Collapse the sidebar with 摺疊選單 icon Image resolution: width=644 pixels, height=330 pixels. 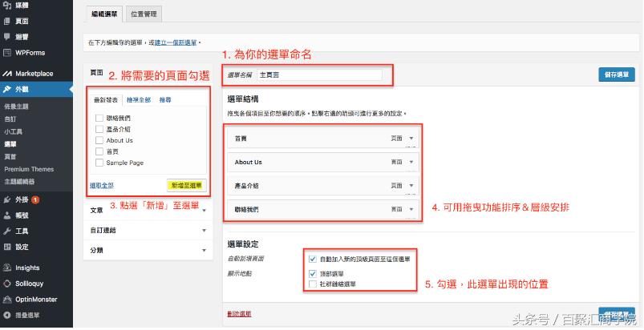[7, 315]
